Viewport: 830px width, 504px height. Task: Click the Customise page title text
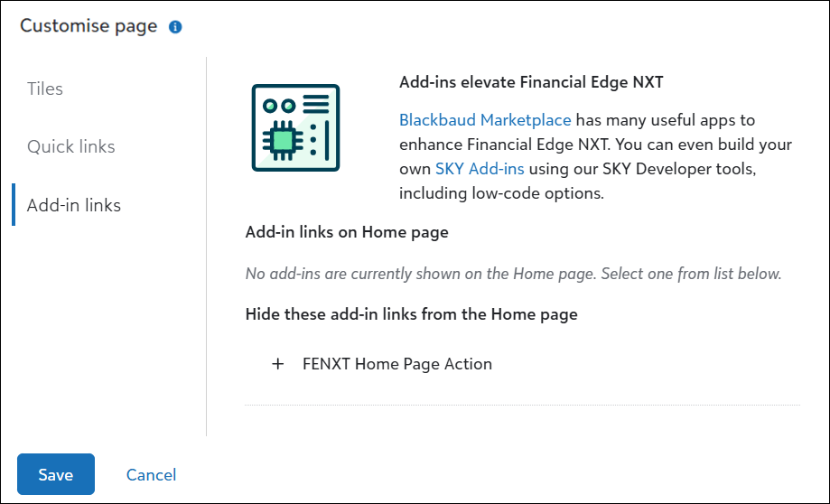click(x=89, y=26)
